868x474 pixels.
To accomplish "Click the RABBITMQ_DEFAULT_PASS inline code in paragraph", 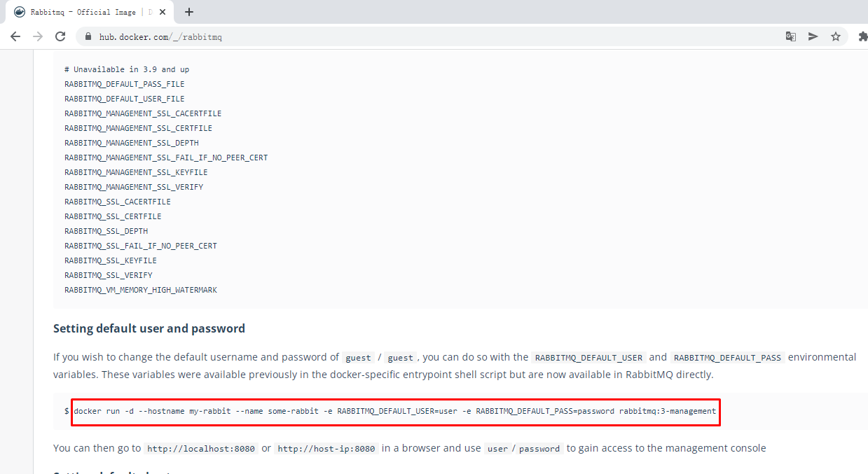I will coord(727,358).
